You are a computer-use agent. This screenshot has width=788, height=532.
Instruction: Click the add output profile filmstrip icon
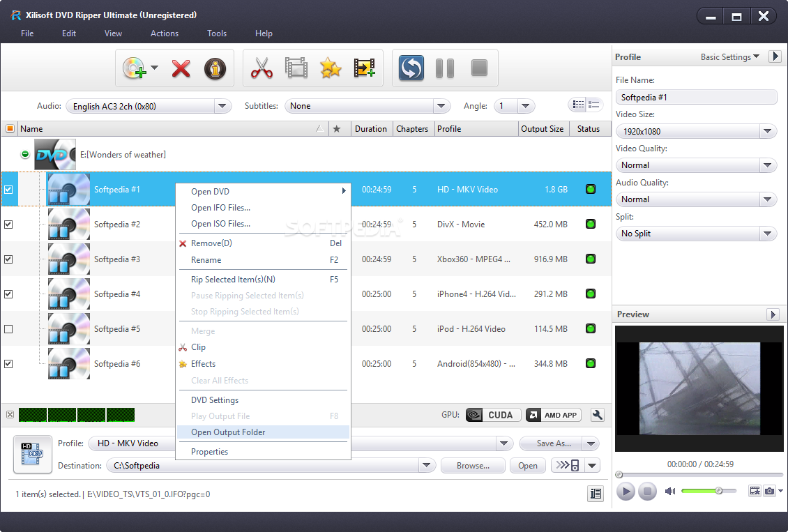(x=364, y=68)
